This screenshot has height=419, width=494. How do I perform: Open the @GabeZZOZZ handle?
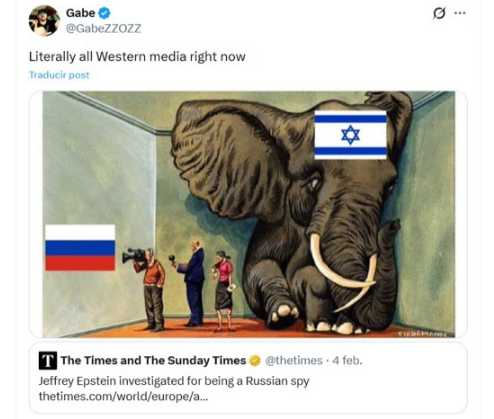pyautogui.click(x=103, y=28)
